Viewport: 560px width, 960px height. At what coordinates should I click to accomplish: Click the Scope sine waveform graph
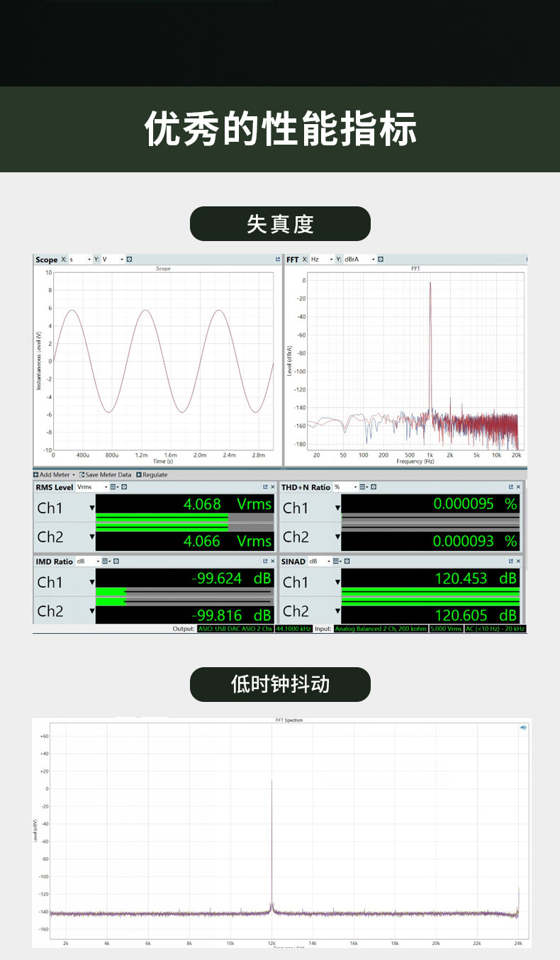point(164,361)
